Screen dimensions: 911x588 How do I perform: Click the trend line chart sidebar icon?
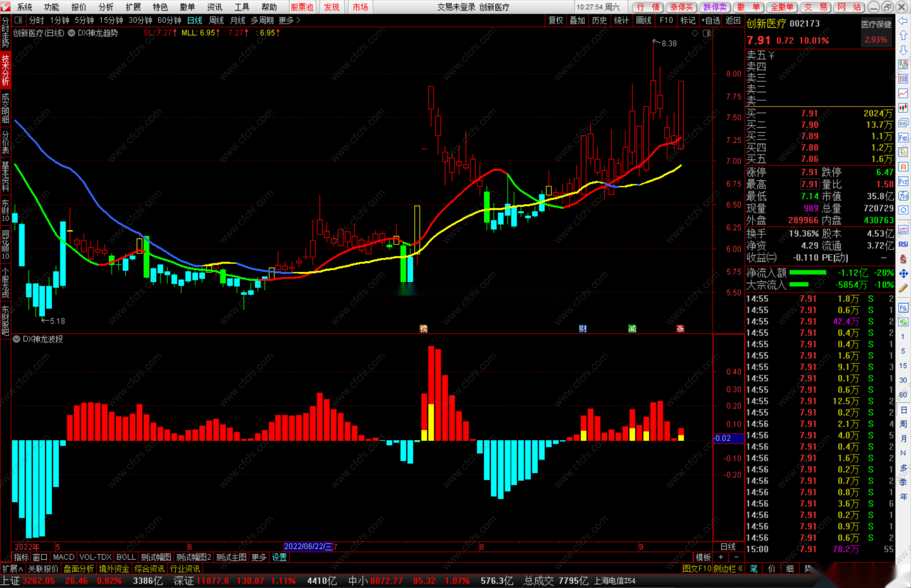(903, 93)
